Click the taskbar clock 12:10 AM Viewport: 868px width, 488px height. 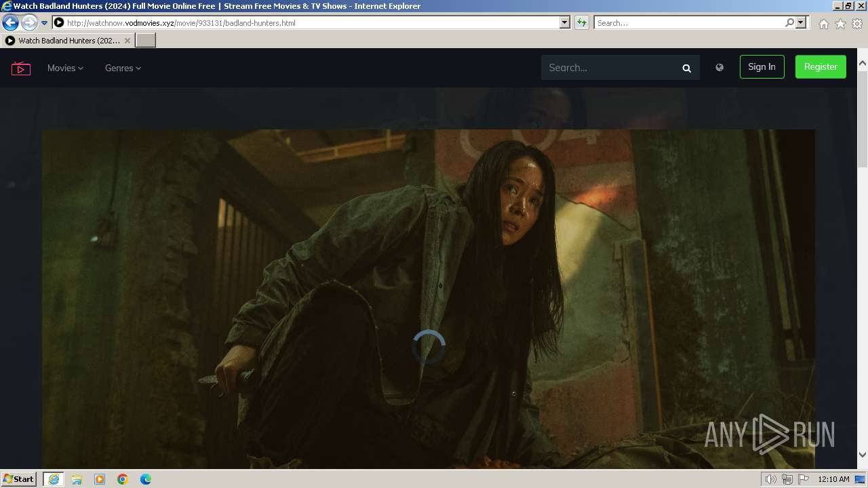click(833, 479)
